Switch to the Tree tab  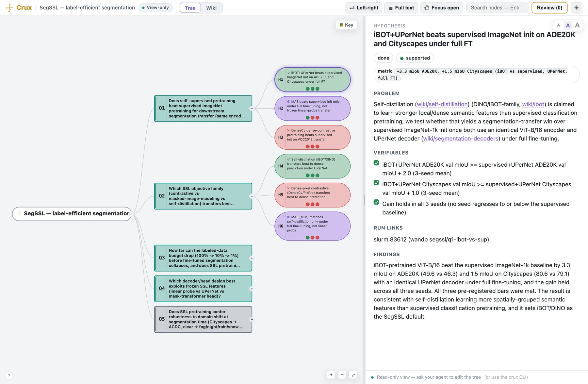(190, 8)
